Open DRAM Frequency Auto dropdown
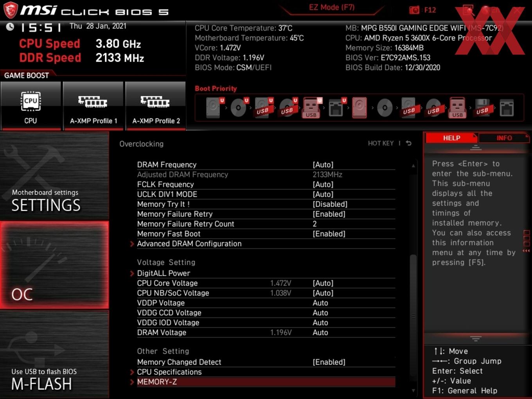 pos(323,165)
